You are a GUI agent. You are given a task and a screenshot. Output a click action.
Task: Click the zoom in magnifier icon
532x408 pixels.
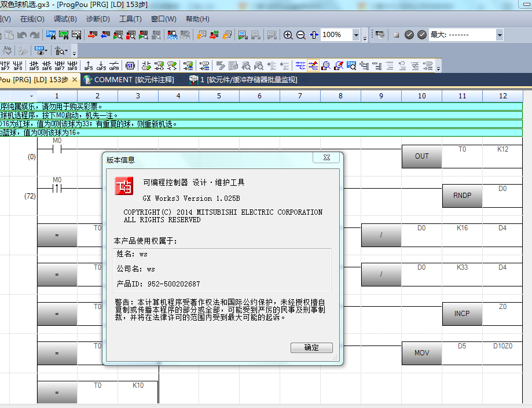(288, 35)
